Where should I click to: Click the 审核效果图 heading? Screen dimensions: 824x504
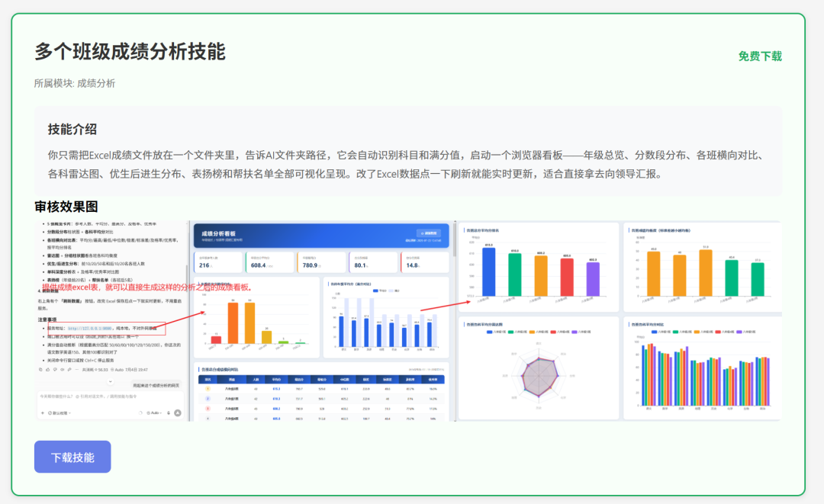coord(66,207)
